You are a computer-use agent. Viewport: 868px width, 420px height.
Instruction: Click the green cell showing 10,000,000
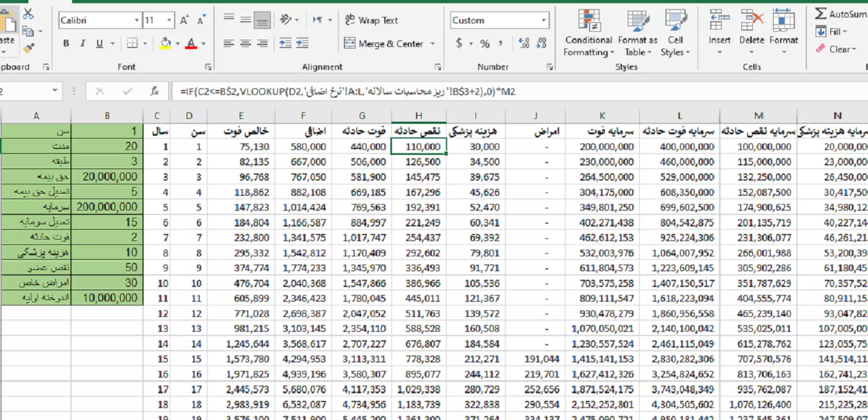tap(107, 298)
